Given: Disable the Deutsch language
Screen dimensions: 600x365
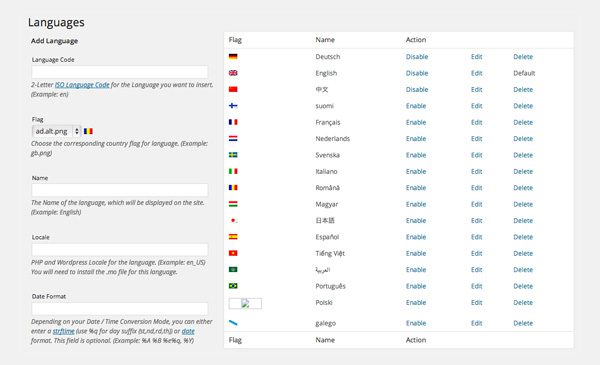Looking at the screenshot, I should [x=417, y=57].
